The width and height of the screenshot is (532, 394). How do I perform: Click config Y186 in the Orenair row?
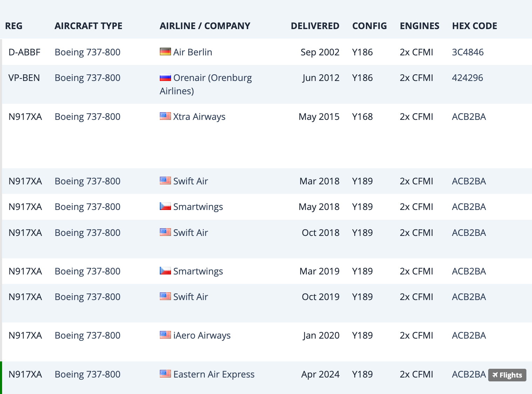362,78
